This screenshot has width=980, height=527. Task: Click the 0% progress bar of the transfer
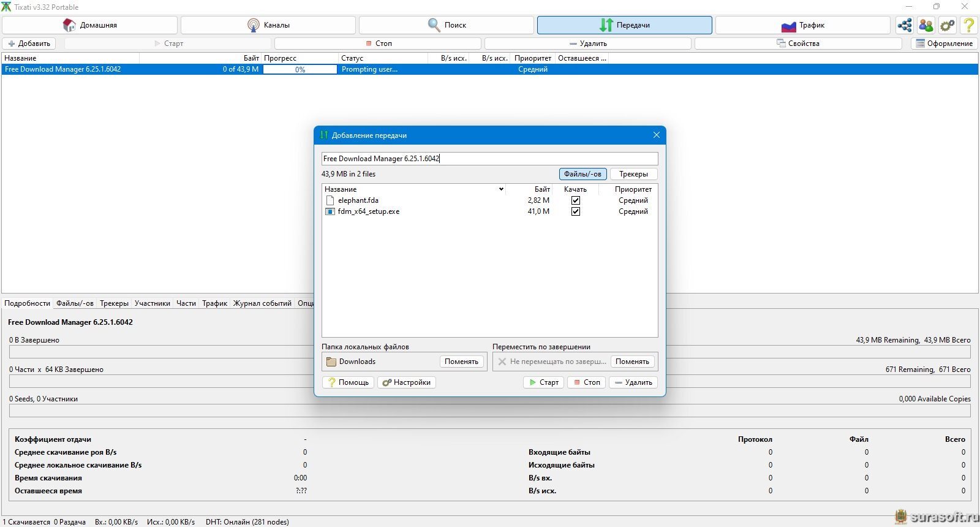click(300, 70)
